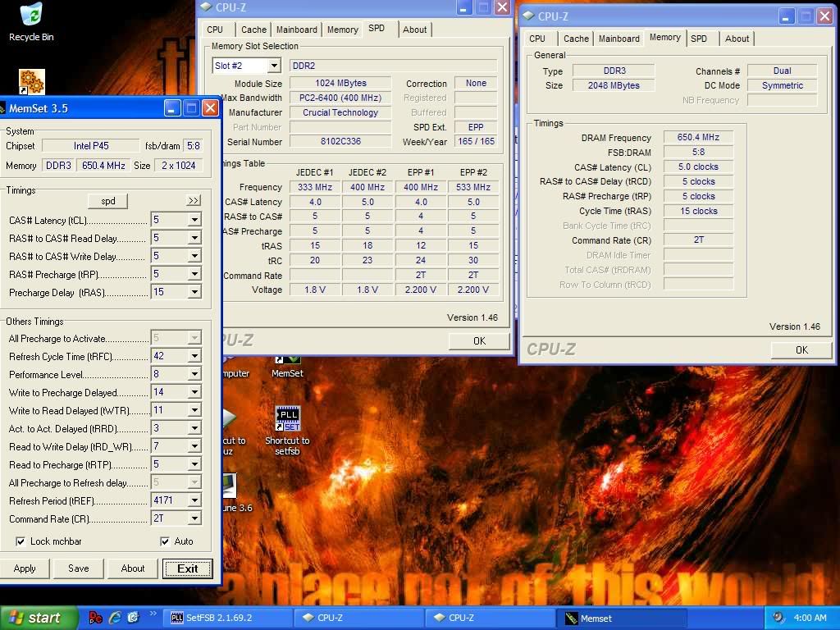
Task: Open the RAS# to CAS# Write Delay dropdown
Action: [194, 256]
